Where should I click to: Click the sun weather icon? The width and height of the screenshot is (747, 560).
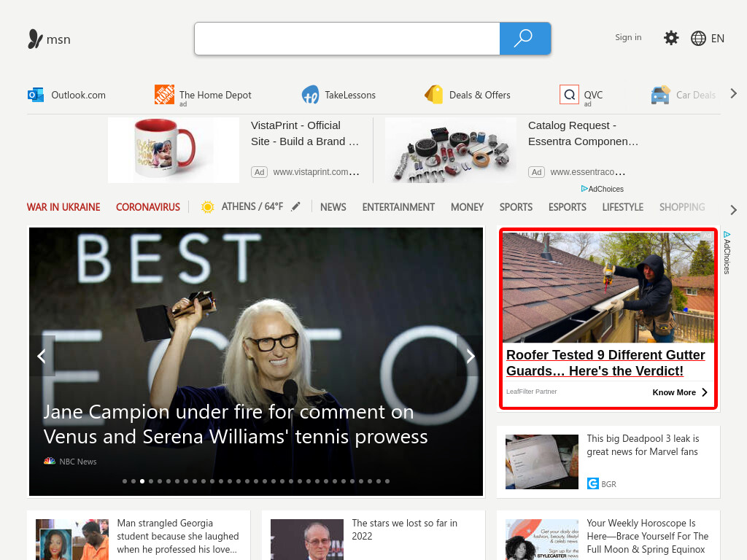tap(207, 207)
